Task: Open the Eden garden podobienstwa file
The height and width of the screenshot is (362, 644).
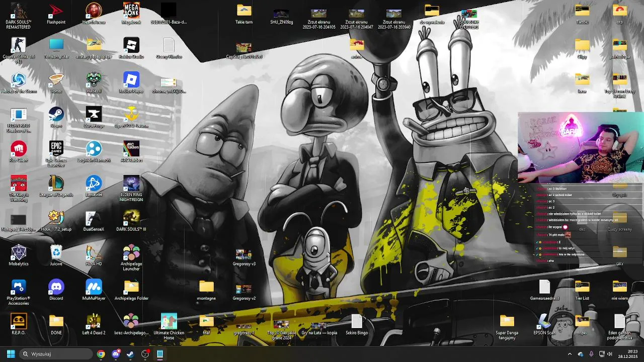Action: pyautogui.click(x=619, y=326)
